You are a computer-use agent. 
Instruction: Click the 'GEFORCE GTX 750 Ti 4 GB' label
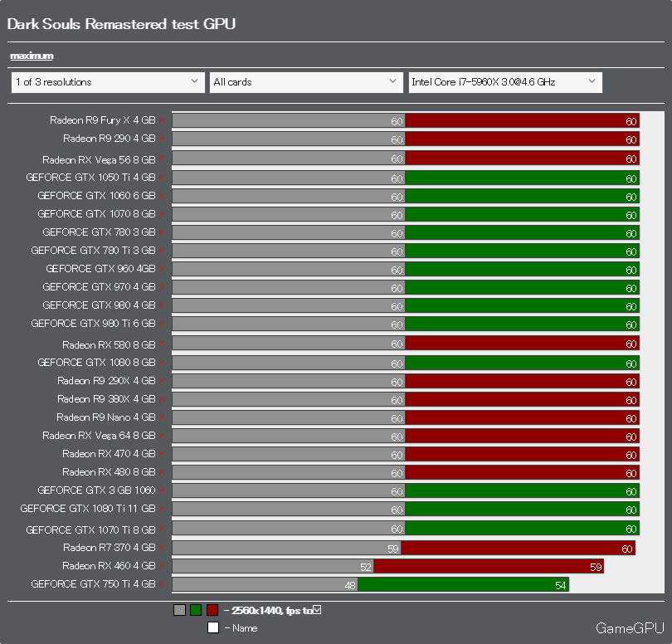pyautogui.click(x=93, y=584)
